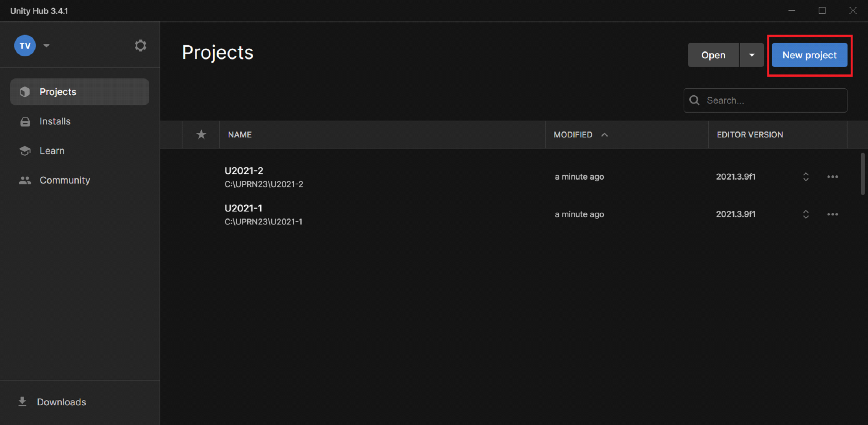
Task: Click the Downloads arrow icon
Action: click(x=22, y=402)
